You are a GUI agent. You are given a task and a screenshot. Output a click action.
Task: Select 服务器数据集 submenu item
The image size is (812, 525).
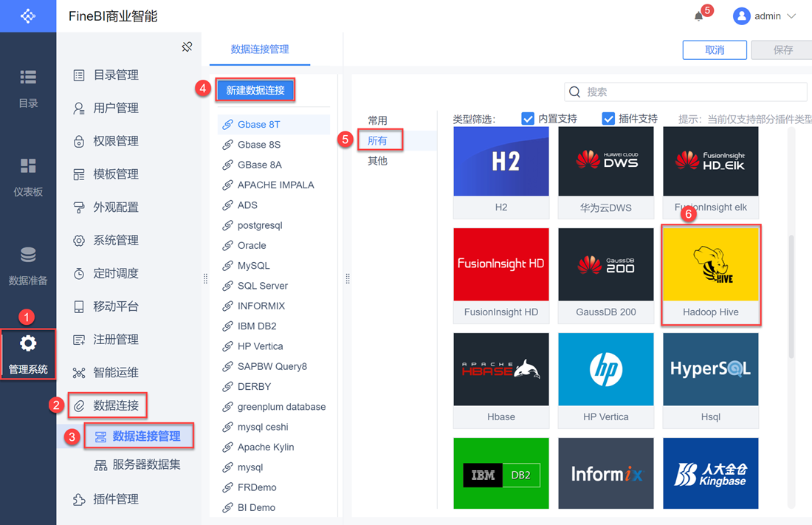click(137, 464)
